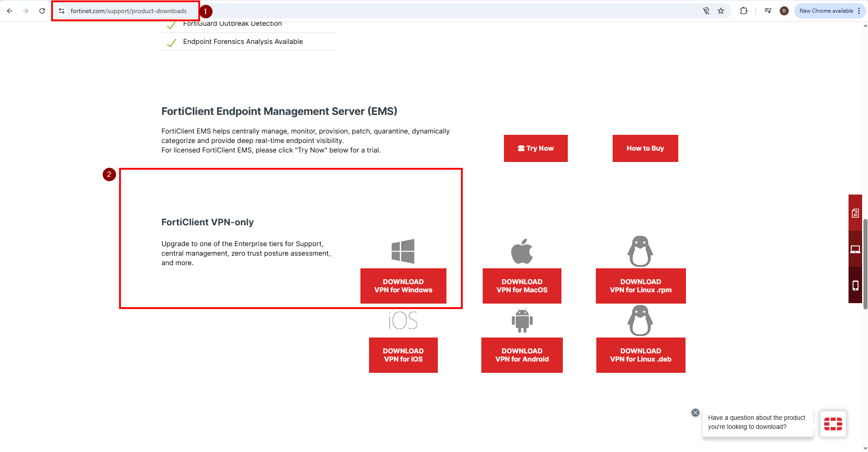Image resolution: width=868 pixels, height=452 pixels.
Task: Click the scrollbar up arrow
Action: (865, 26)
